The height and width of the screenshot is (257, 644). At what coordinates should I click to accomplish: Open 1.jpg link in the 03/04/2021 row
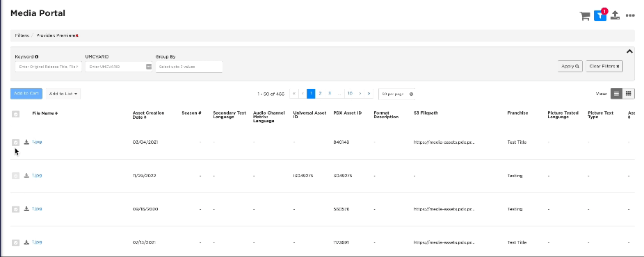pos(37,142)
